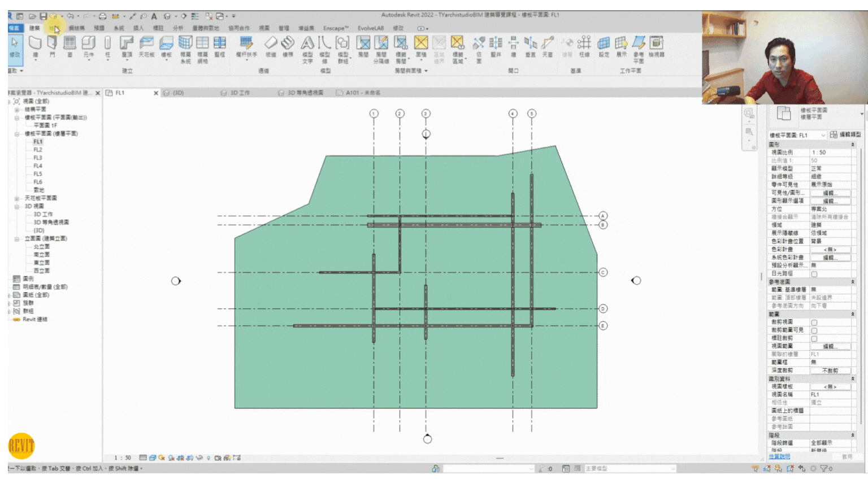Screen dimensions: 868x488
Task: Click the 不裁剪 depth clipping button
Action: click(830, 371)
